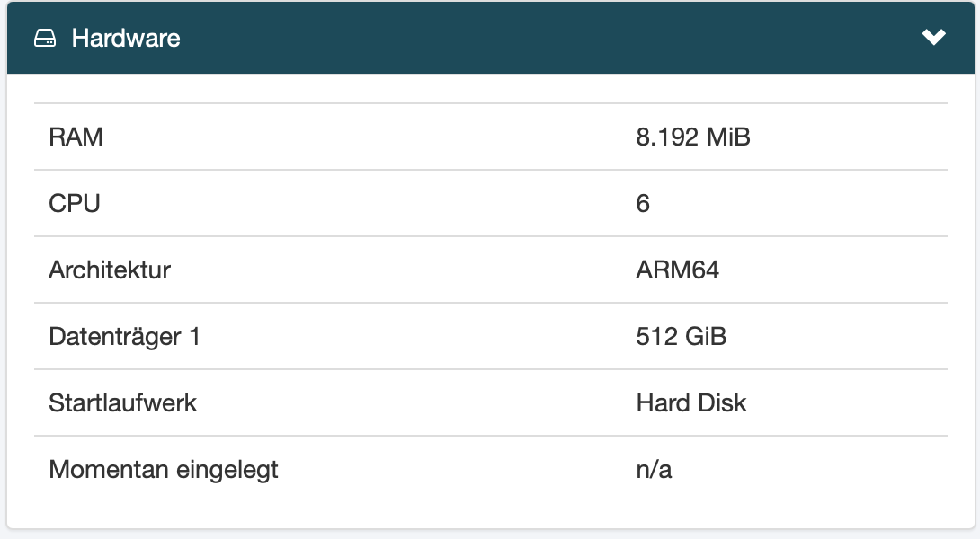The image size is (980, 539).
Task: Click the hard drive icon beside Hardware
Action: (45, 38)
